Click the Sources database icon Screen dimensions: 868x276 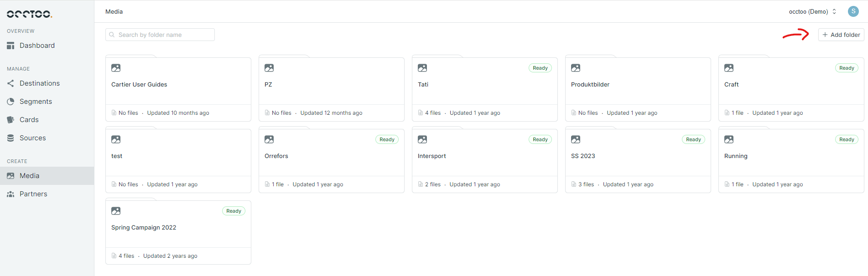pyautogui.click(x=10, y=138)
